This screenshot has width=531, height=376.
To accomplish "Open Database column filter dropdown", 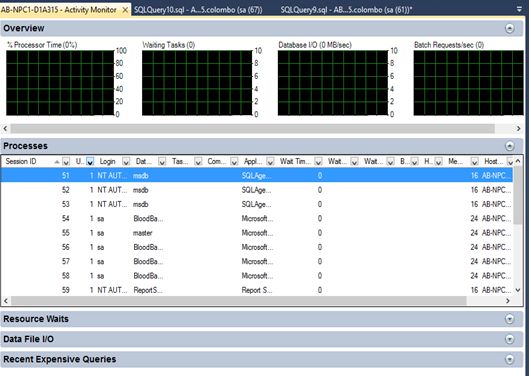I will (x=162, y=162).
